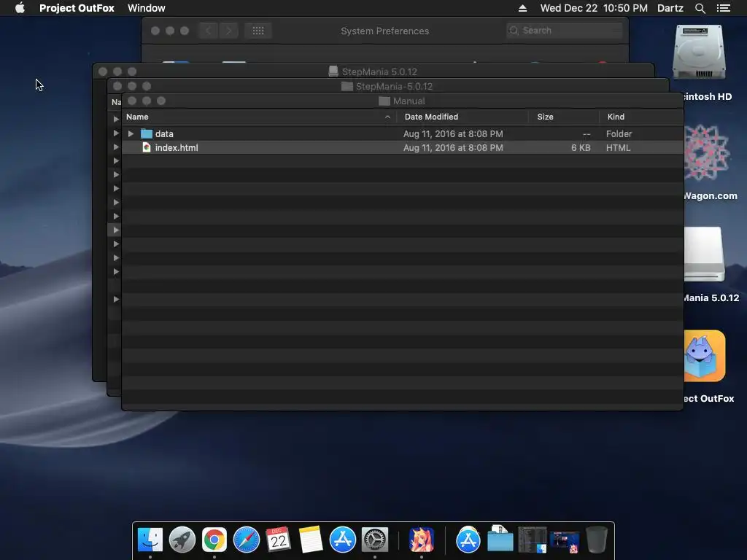This screenshot has height=560, width=747.
Task: Open the Dartz user menu
Action: point(670,8)
